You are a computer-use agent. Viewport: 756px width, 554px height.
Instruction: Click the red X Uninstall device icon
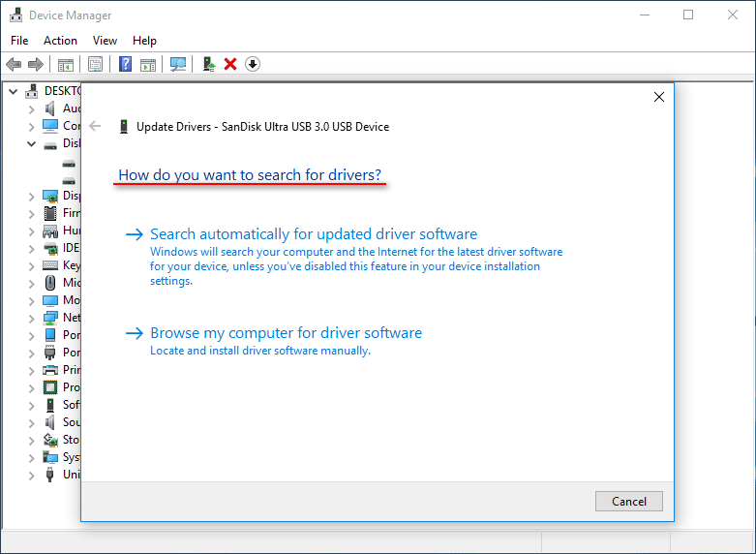point(230,64)
